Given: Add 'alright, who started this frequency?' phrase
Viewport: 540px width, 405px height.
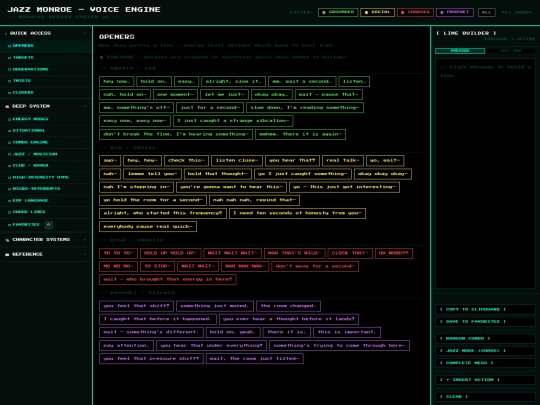Looking at the screenshot, I should point(163,213).
